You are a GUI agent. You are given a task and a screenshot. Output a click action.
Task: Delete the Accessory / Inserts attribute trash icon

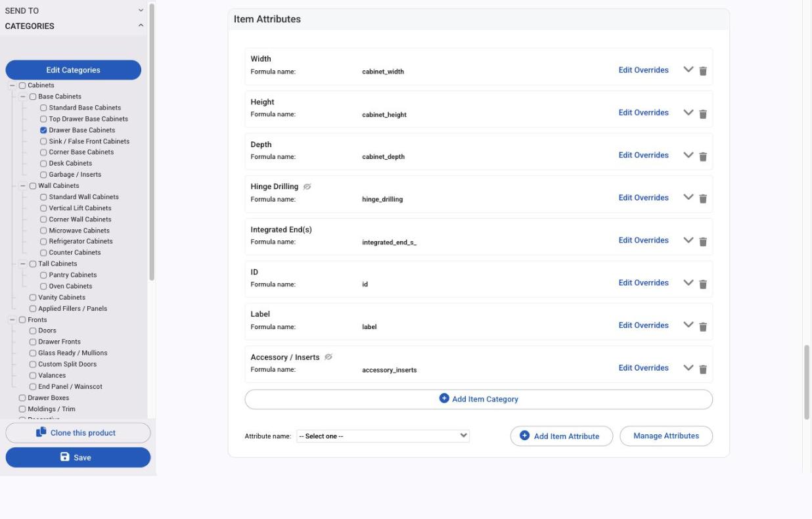pos(703,369)
